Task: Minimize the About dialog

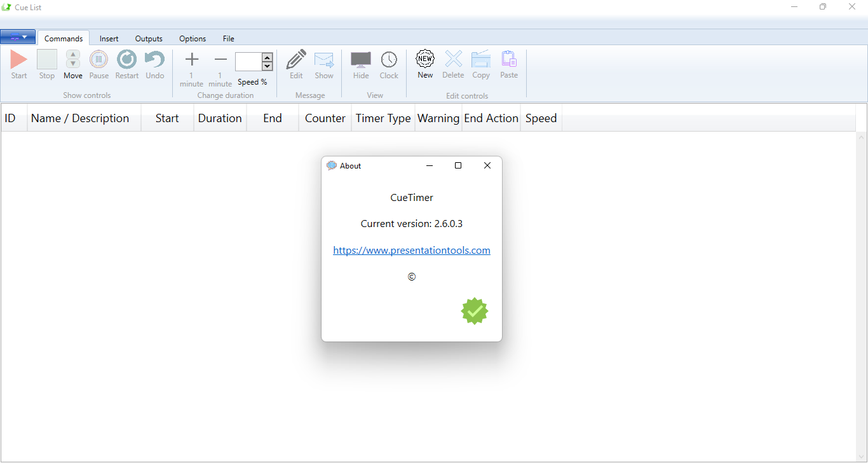Action: click(x=430, y=165)
